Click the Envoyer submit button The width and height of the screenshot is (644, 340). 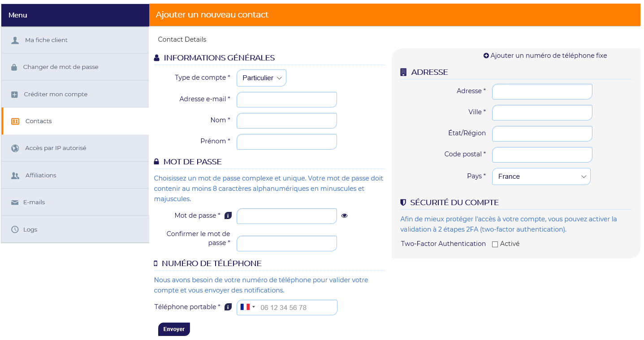click(x=174, y=329)
